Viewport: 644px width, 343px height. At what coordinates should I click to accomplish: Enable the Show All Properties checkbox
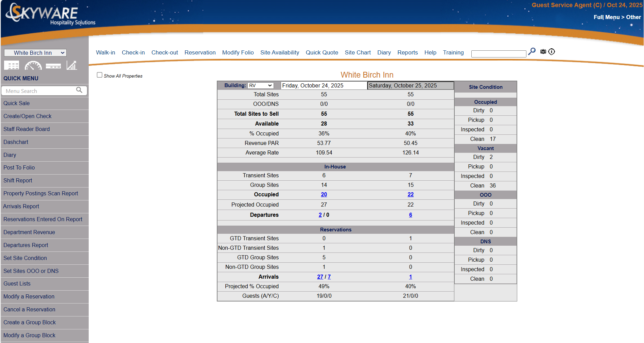100,75
